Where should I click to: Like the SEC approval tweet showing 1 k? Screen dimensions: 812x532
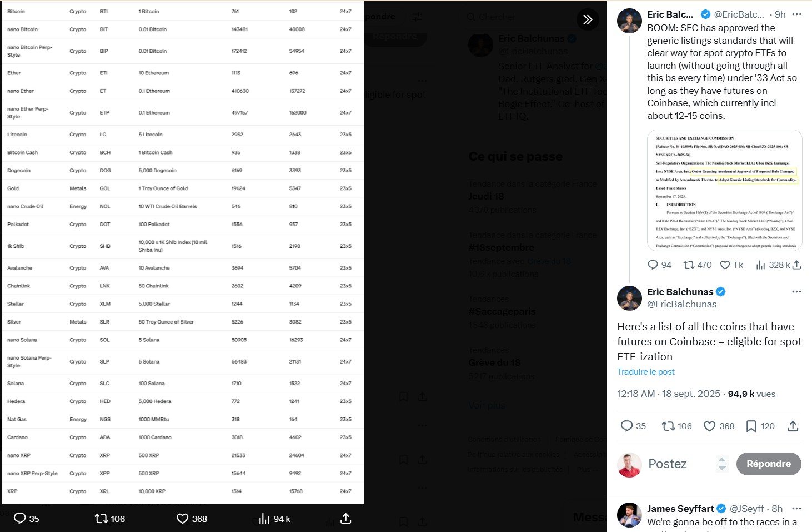(x=731, y=265)
